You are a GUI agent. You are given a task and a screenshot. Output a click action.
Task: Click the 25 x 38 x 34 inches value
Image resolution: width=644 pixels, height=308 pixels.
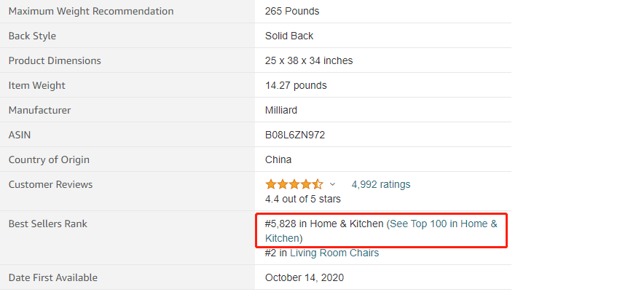309,60
